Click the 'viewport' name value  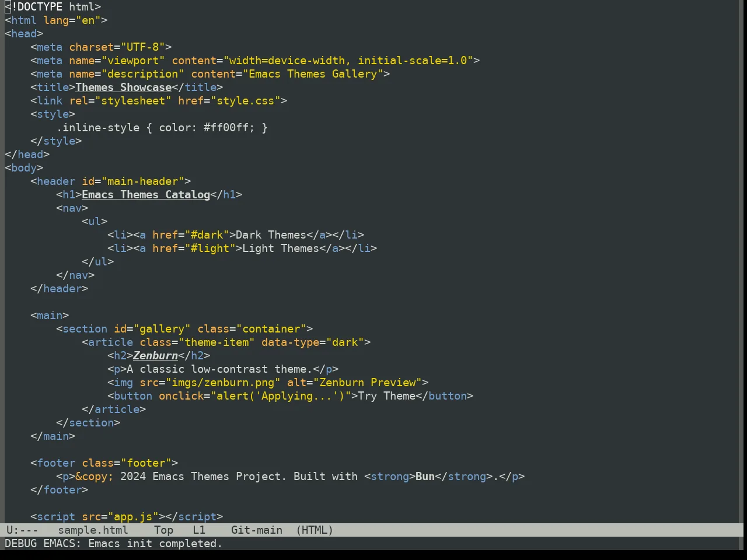point(133,61)
